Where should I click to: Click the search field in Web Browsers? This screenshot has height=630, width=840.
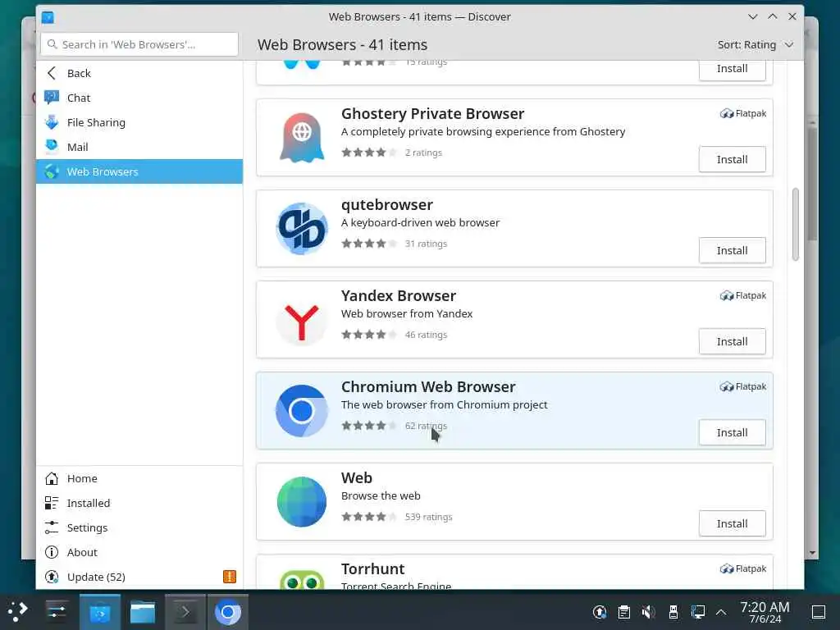[139, 44]
